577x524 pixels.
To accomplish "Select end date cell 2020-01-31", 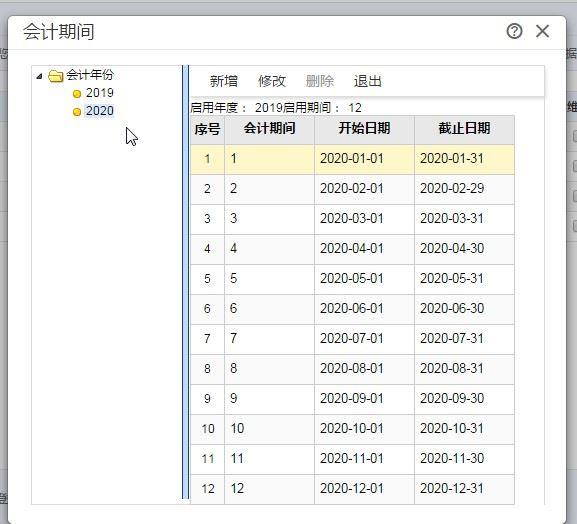I will pos(464,159).
